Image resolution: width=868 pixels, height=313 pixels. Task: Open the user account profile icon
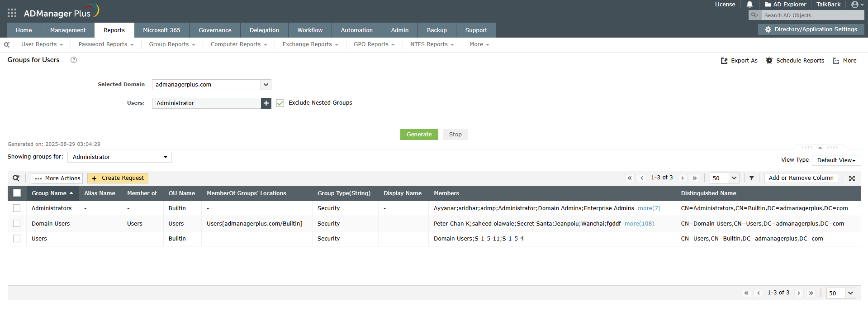click(854, 5)
